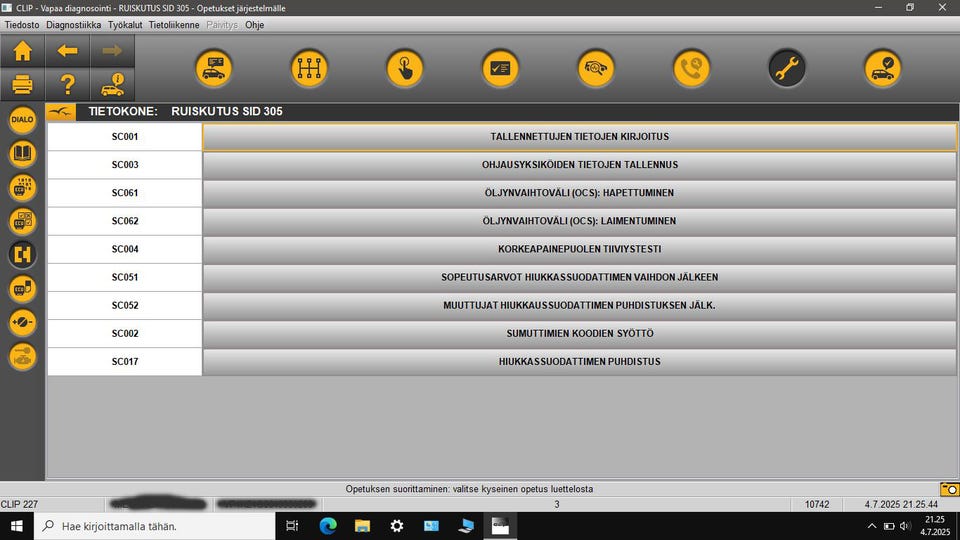Click the DIALO sidebar button

[x=22, y=119]
